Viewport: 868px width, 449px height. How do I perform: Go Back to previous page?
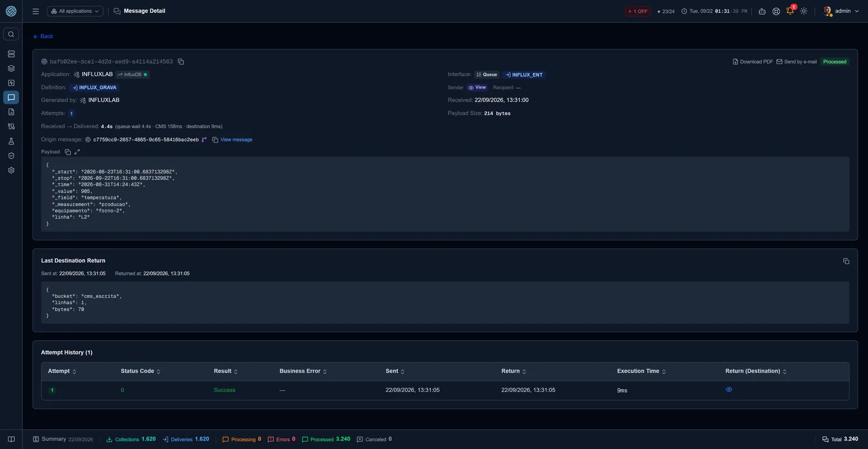point(43,36)
